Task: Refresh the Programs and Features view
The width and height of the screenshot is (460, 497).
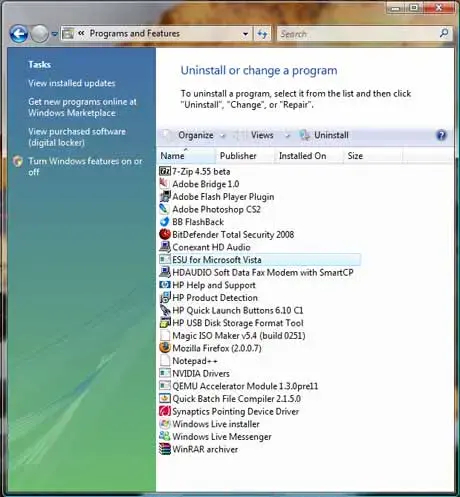Action: (x=262, y=34)
